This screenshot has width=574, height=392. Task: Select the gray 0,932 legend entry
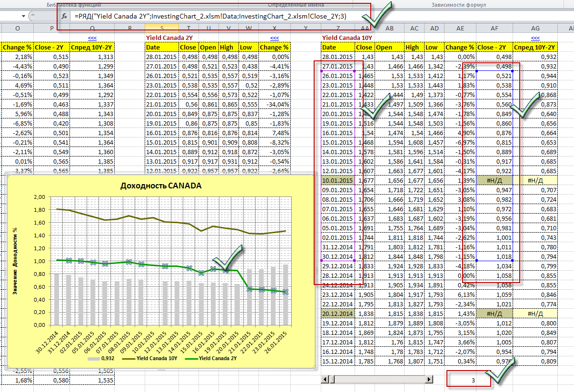pyautogui.click(x=101, y=359)
